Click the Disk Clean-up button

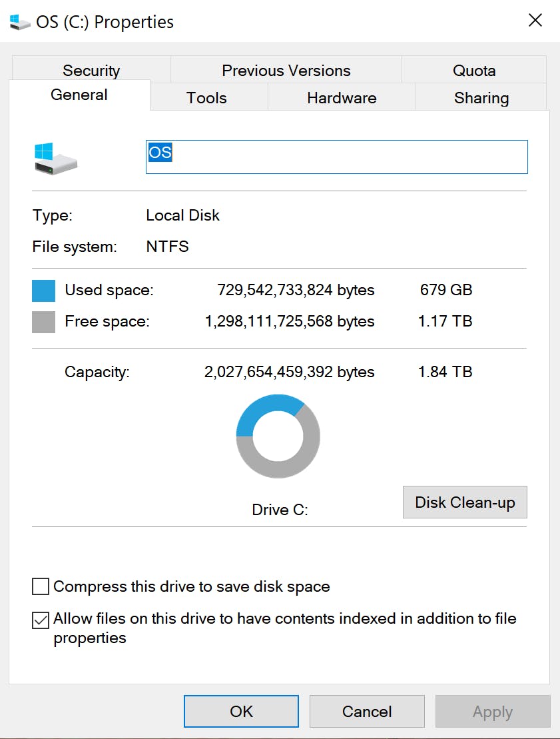tap(465, 502)
